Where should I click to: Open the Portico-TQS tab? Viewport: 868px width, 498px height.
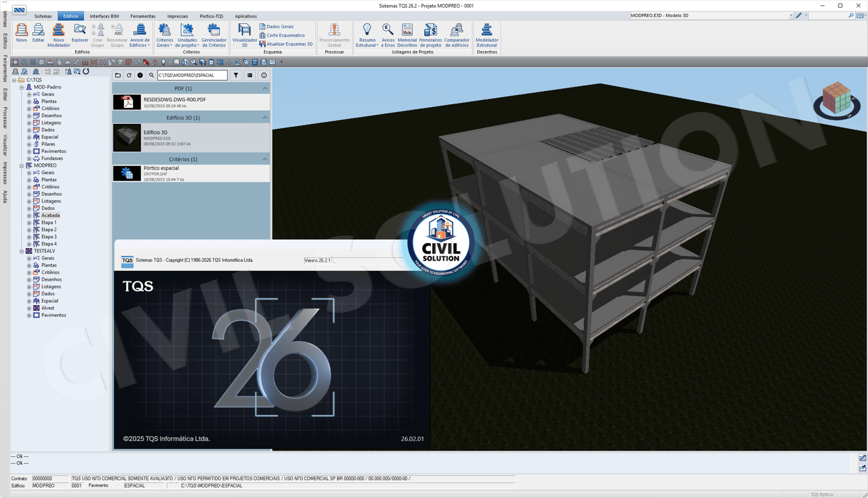point(211,16)
